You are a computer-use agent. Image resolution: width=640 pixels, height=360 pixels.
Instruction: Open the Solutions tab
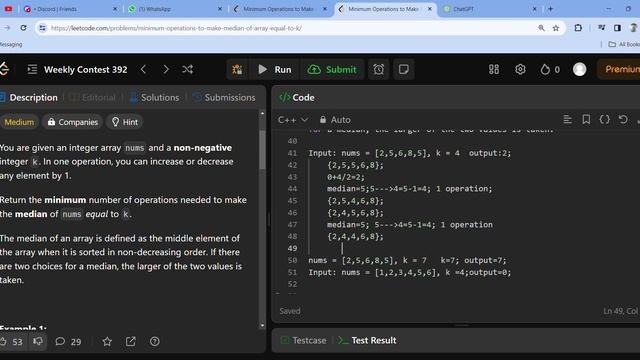(x=154, y=98)
